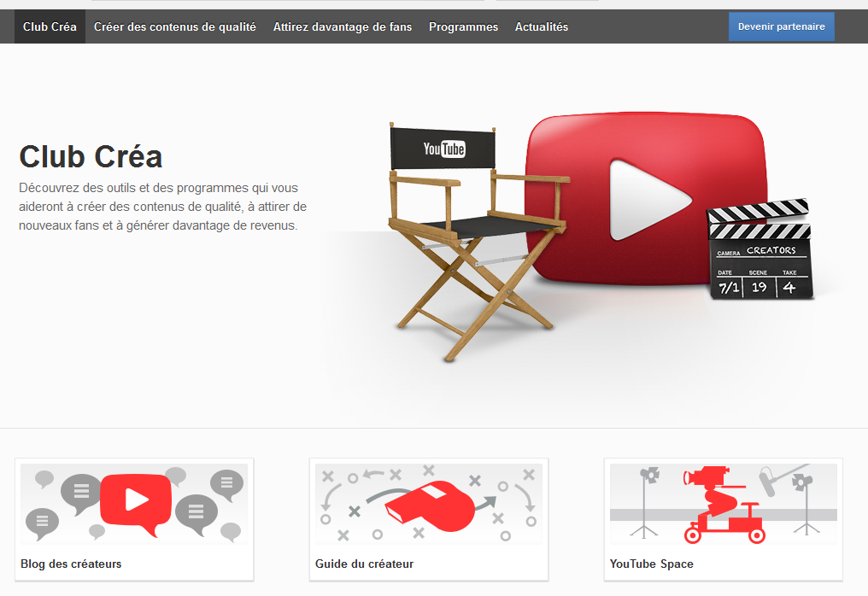The width and height of the screenshot is (868, 596).
Task: Click the Découvrez des outils description text
Action: click(162, 207)
